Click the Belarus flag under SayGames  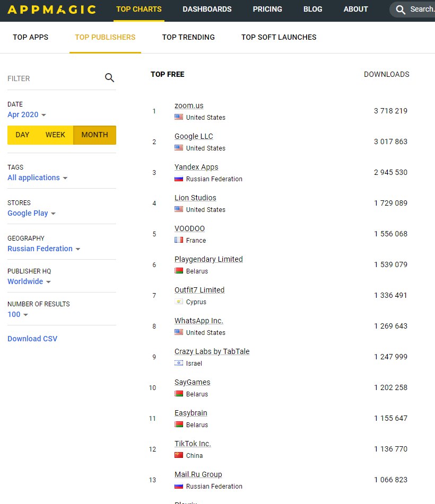pyautogui.click(x=179, y=394)
